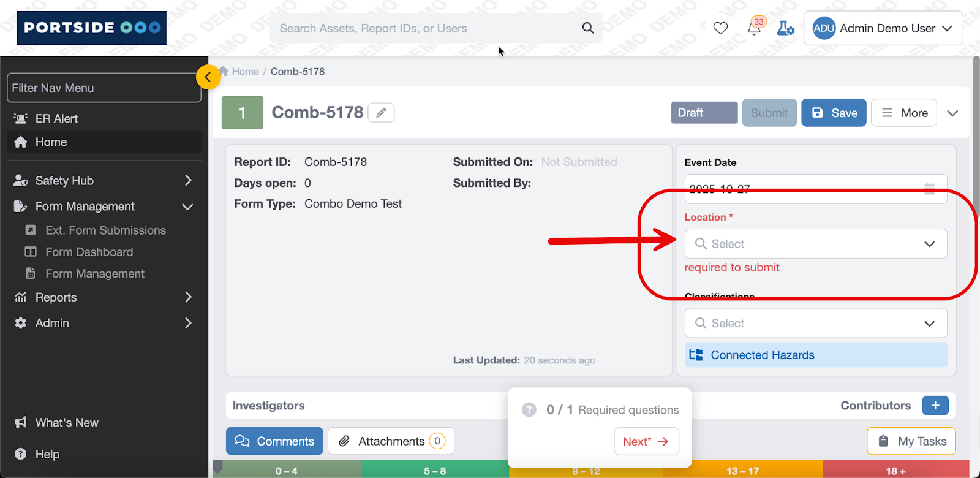Image resolution: width=980 pixels, height=478 pixels.
Task: Collapse the sidebar with yellow arrow button
Action: (x=208, y=77)
